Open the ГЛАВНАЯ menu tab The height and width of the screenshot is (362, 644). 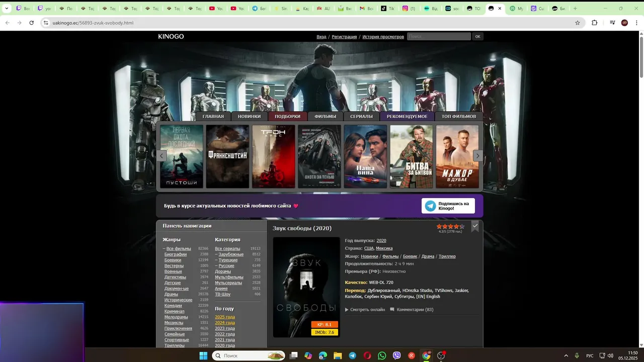click(x=213, y=116)
